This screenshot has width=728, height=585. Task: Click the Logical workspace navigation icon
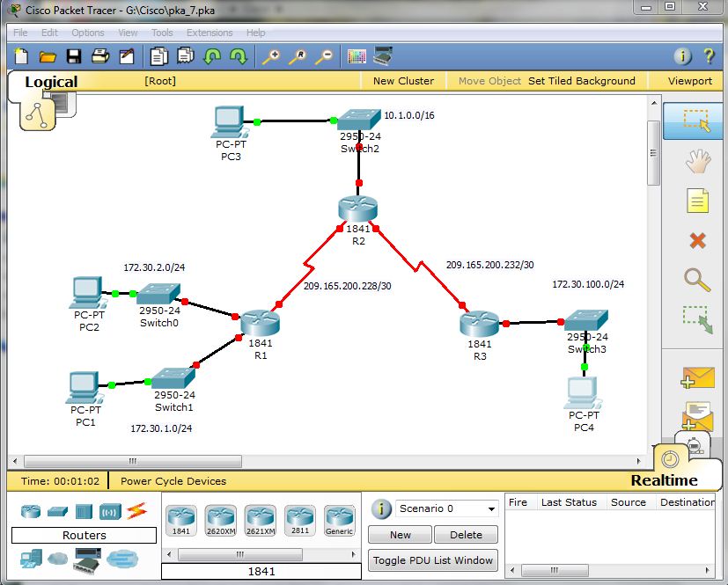(38, 114)
